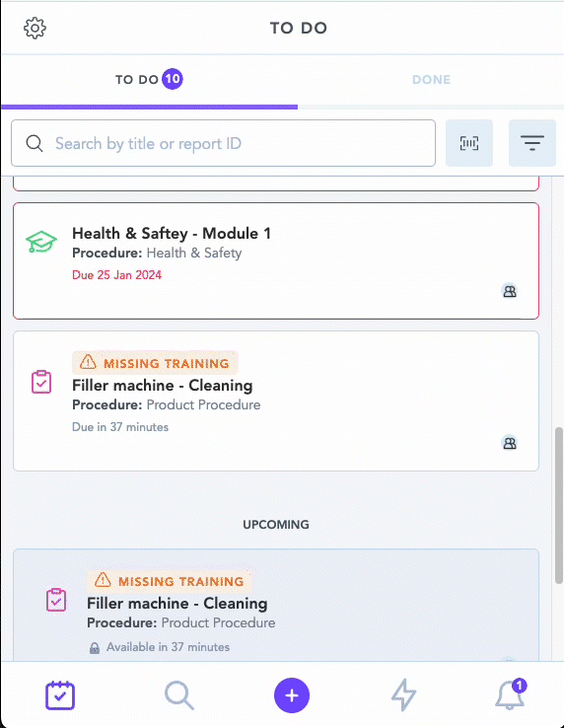Open the settings gear icon

coord(35,29)
